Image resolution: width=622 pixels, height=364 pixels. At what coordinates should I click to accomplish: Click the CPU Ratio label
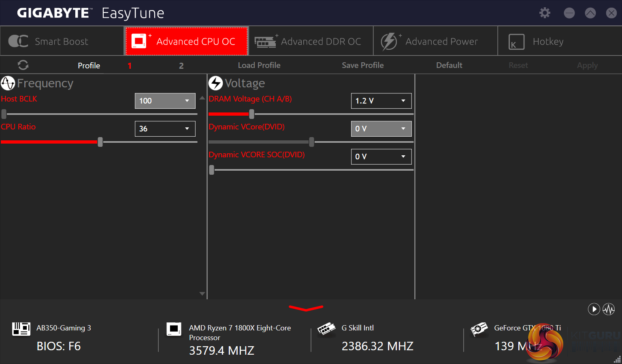[x=18, y=127]
